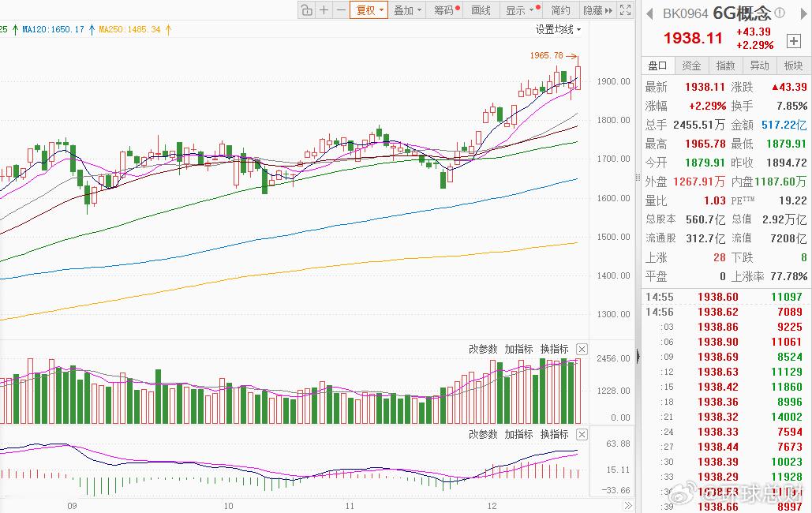Open the 叠加 overlay dropdown
This screenshot has width=812, height=513.
407,9
